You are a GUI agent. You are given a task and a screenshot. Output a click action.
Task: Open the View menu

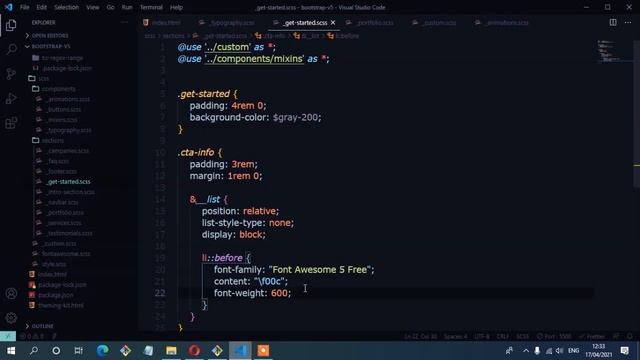click(93, 7)
